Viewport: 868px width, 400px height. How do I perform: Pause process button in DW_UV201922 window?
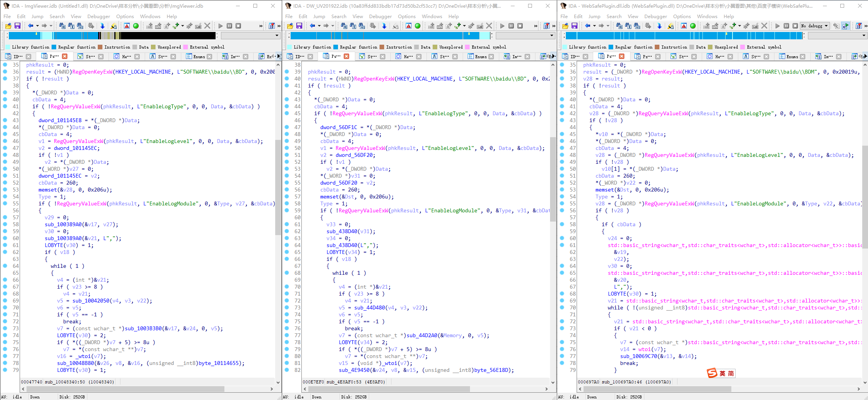[511, 26]
